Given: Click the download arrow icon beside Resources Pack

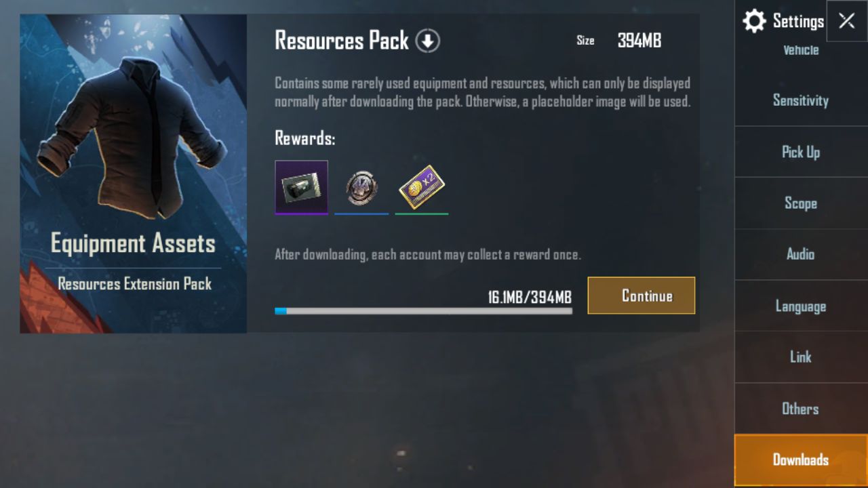Looking at the screenshot, I should (428, 41).
